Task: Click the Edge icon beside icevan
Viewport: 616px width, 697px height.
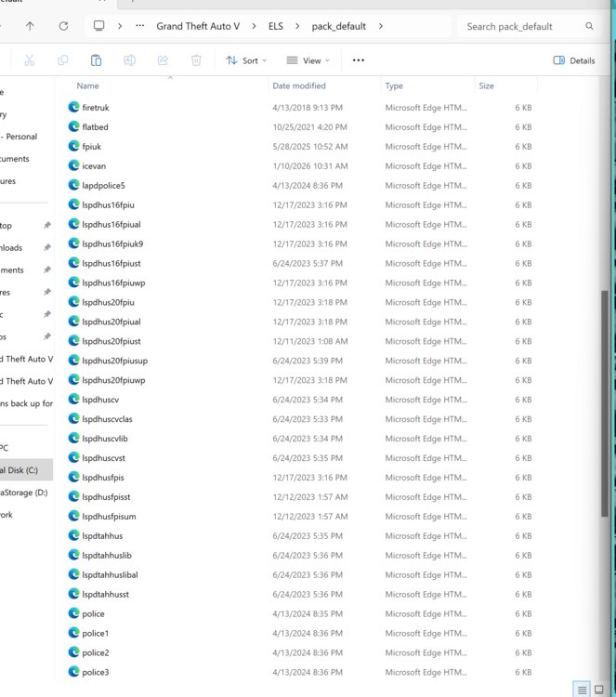Action: (x=73, y=165)
